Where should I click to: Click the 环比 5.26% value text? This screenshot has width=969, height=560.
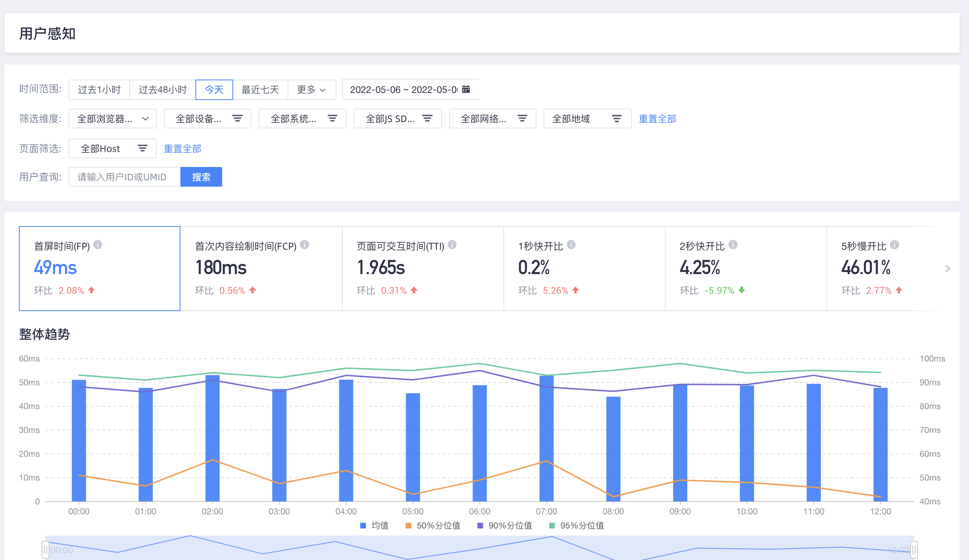click(555, 291)
